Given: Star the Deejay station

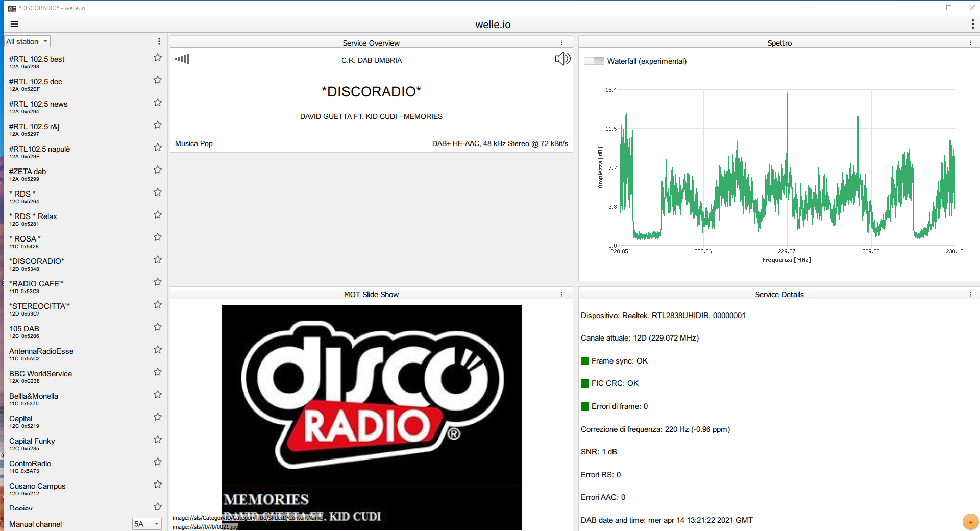Looking at the screenshot, I should [158, 506].
